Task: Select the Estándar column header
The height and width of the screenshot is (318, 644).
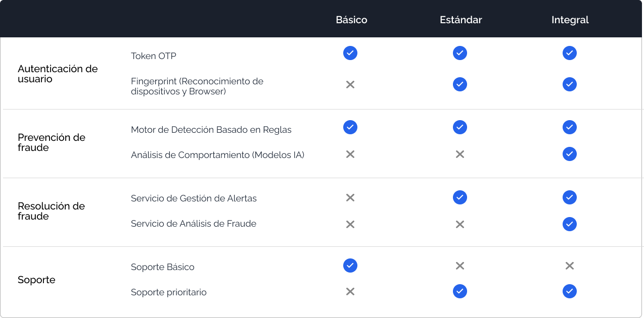Action: [461, 20]
